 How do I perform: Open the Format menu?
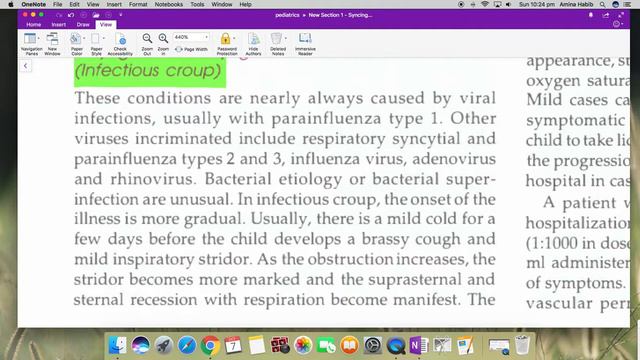pyautogui.click(x=138, y=4)
